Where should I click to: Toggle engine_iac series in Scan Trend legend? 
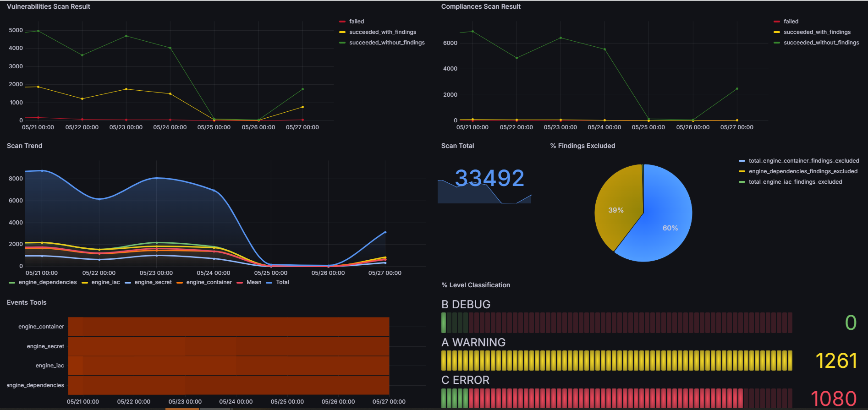click(x=105, y=282)
